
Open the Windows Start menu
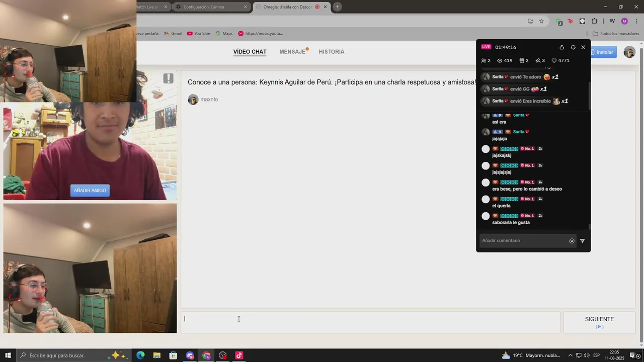click(8, 355)
